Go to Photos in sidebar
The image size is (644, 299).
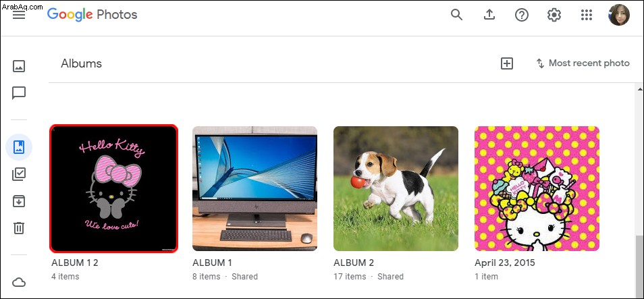click(19, 66)
